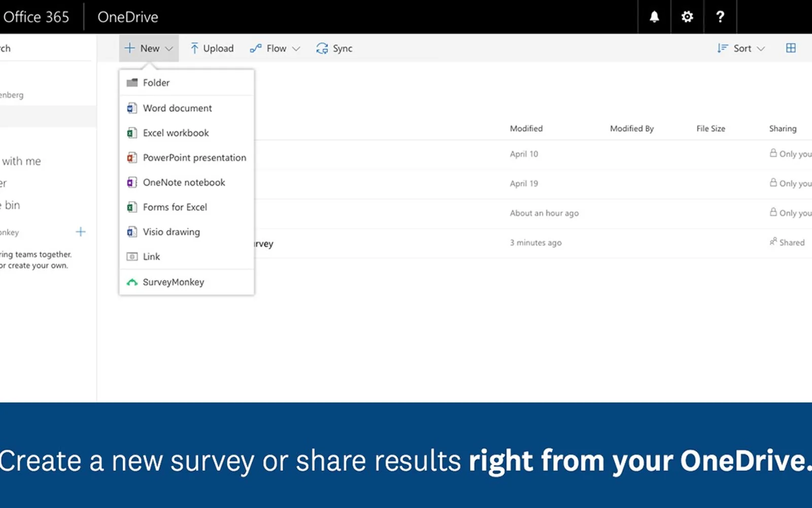
Task: Choose Link from the New menu
Action: pos(187,257)
